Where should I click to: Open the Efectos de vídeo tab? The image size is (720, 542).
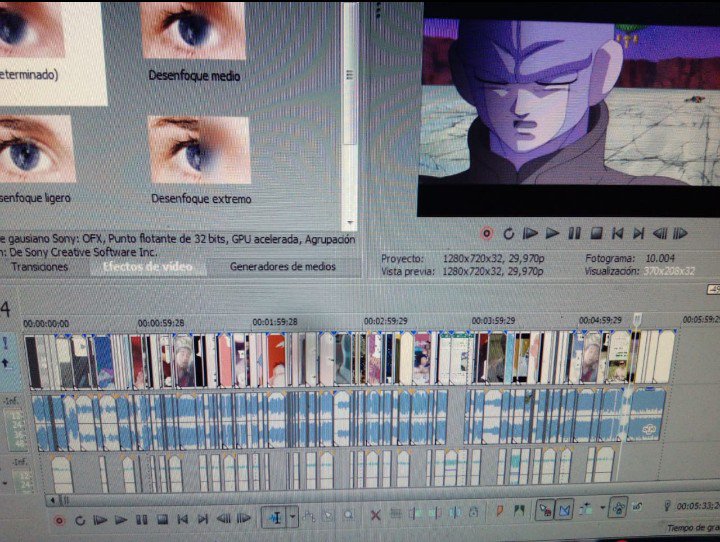tap(147, 266)
